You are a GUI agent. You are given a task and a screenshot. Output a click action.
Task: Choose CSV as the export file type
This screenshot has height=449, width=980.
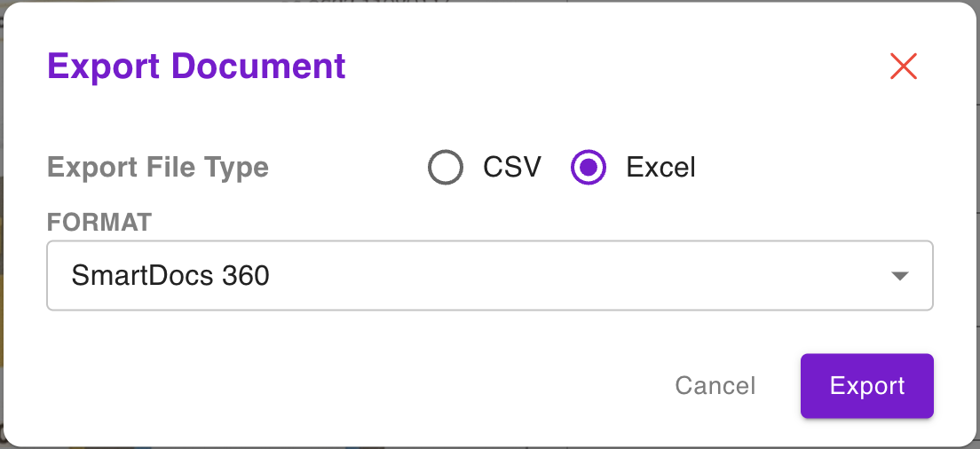click(x=445, y=168)
